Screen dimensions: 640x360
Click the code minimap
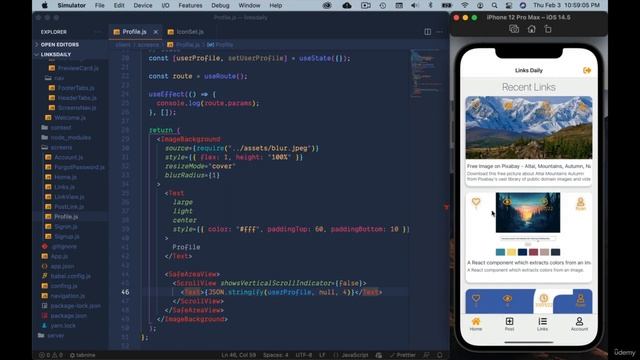tap(425, 73)
